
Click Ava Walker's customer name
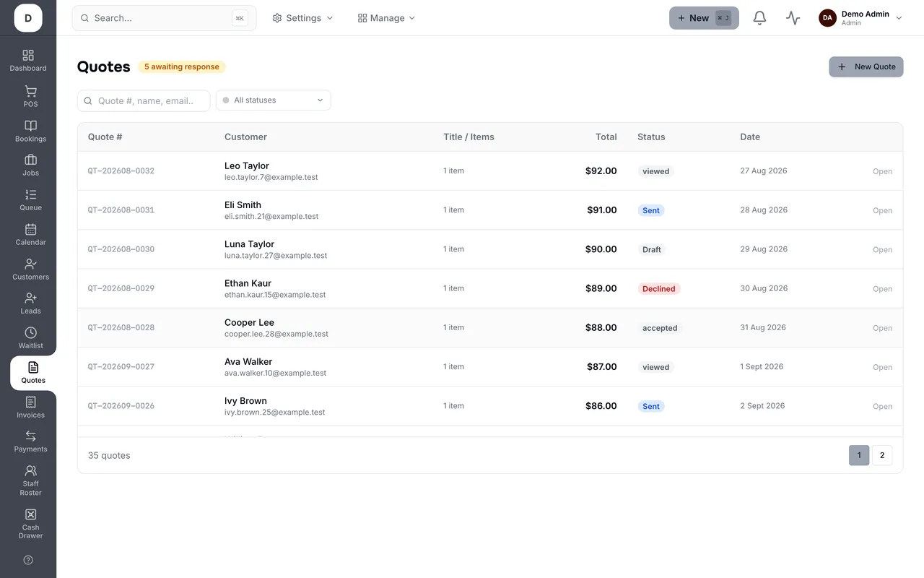[x=248, y=361]
